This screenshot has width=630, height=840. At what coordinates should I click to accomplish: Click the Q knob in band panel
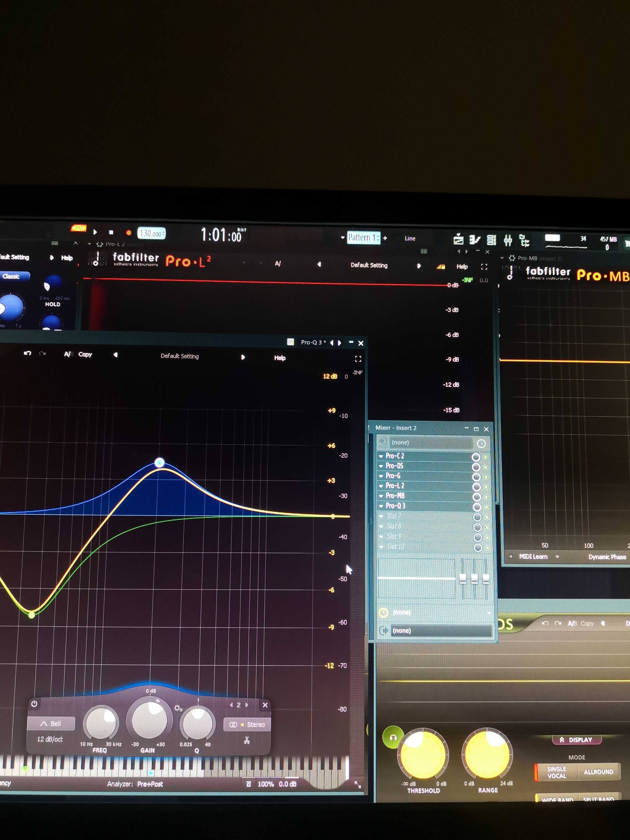click(197, 724)
